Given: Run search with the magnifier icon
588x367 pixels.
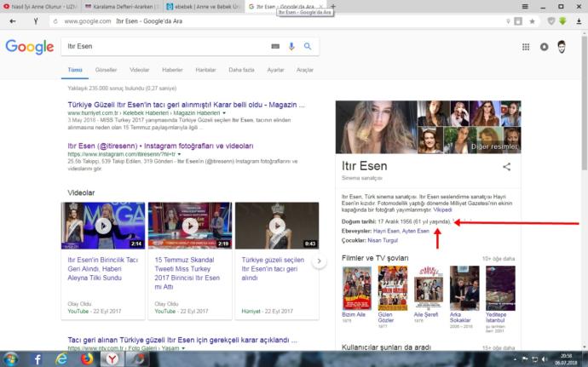Looking at the screenshot, I should (308, 46).
